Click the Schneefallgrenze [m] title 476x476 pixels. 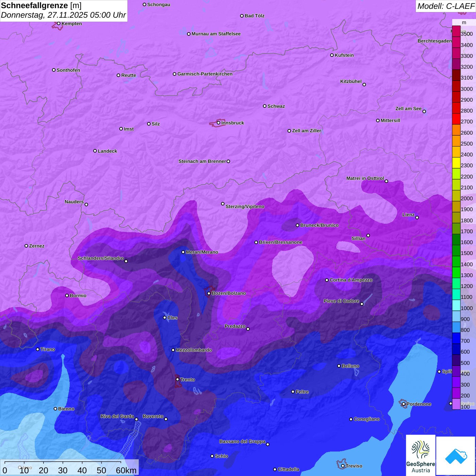41,5
